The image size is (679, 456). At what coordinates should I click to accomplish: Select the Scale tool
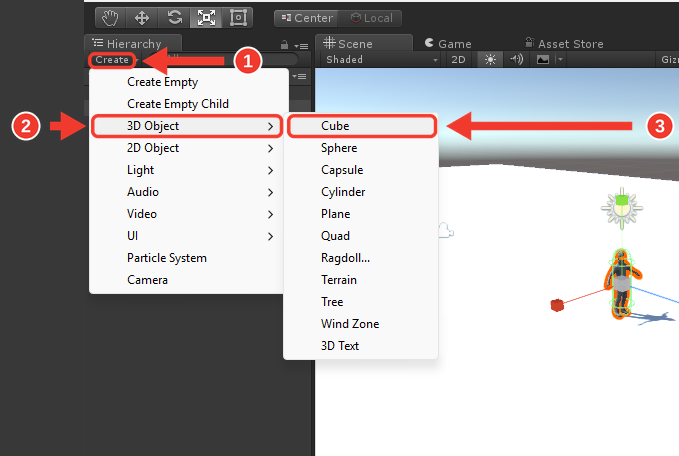tap(206, 18)
